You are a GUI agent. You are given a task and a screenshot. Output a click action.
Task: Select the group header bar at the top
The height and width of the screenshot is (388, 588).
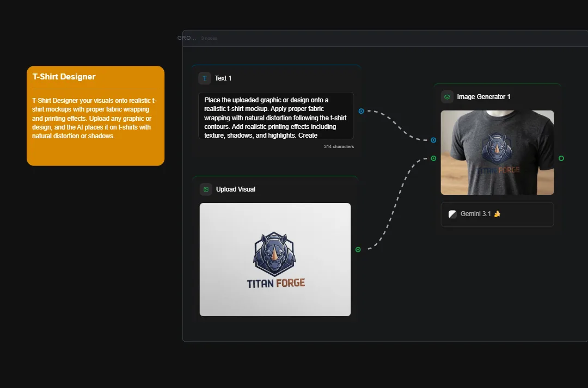[x=381, y=38]
